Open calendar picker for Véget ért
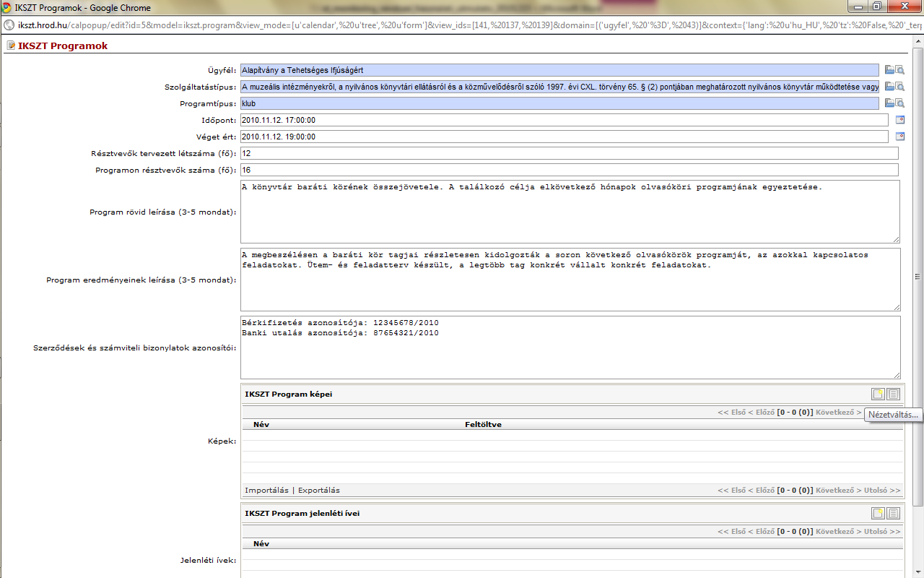 coord(900,137)
